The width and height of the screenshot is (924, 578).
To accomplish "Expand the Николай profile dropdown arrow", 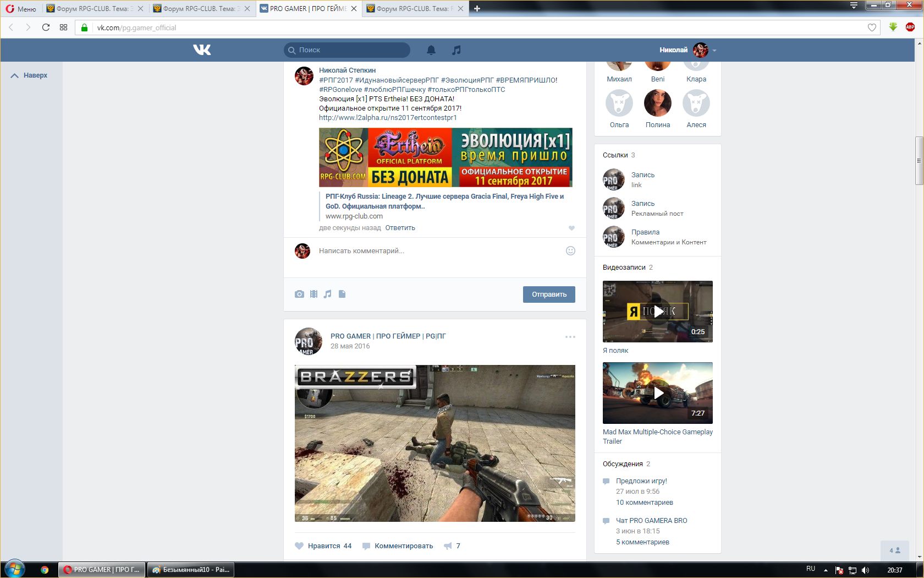I will (x=714, y=51).
